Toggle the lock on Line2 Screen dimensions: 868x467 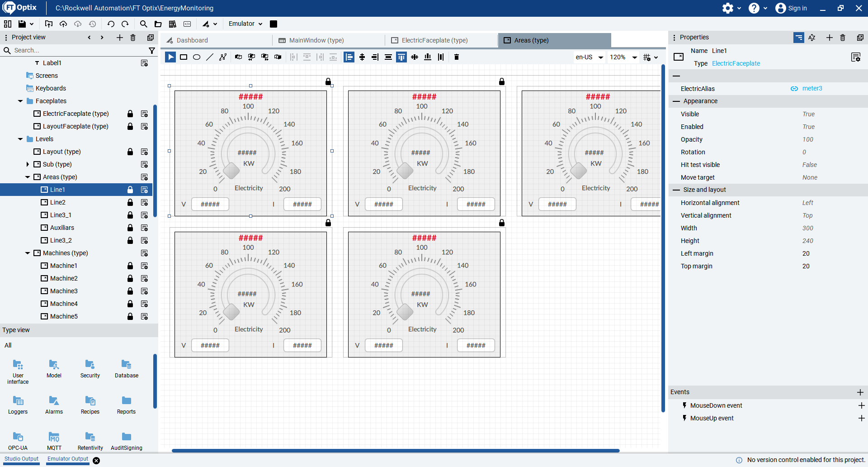tap(130, 202)
